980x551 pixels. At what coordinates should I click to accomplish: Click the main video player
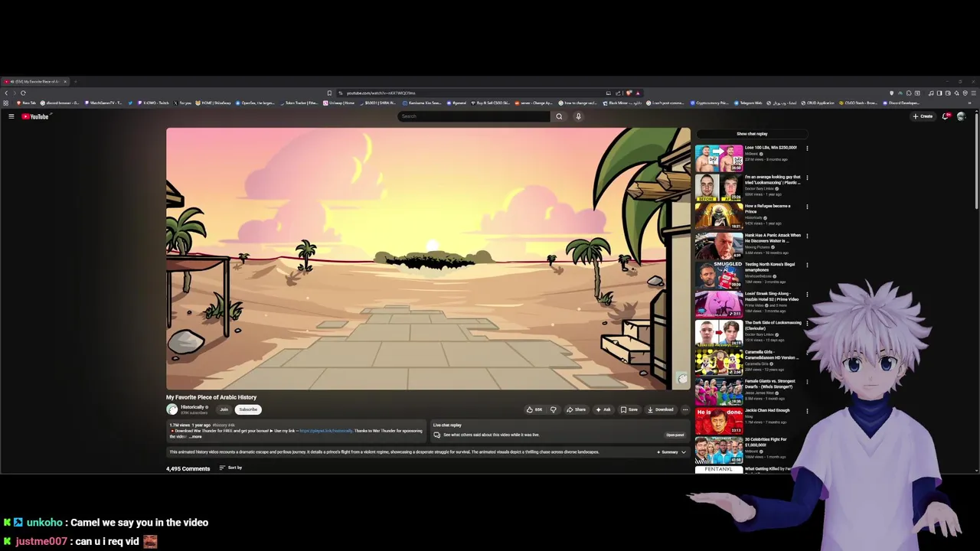[x=428, y=259]
